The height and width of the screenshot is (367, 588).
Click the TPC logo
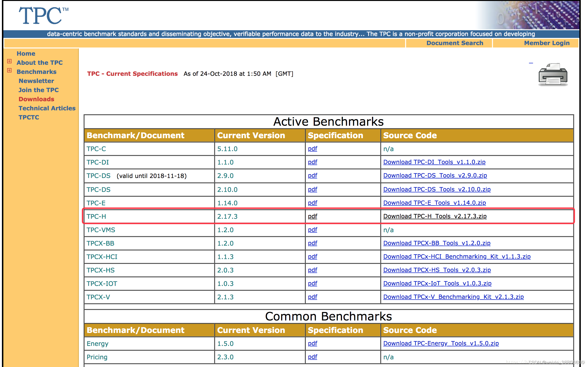[41, 15]
